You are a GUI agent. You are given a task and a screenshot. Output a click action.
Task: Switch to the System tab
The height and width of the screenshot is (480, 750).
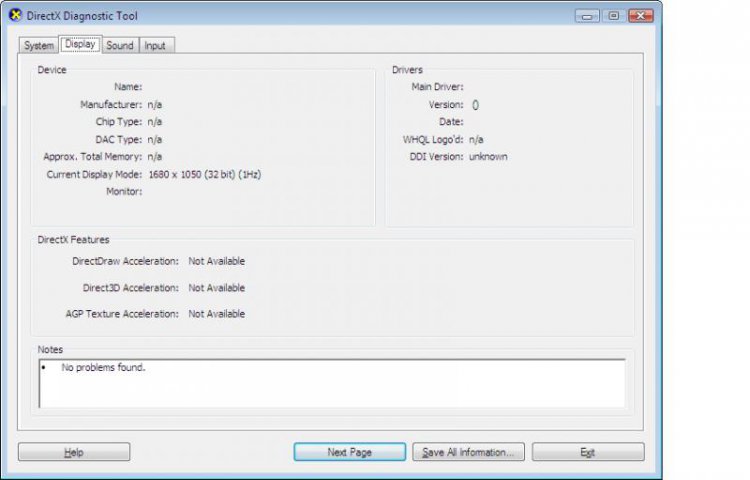click(39, 45)
